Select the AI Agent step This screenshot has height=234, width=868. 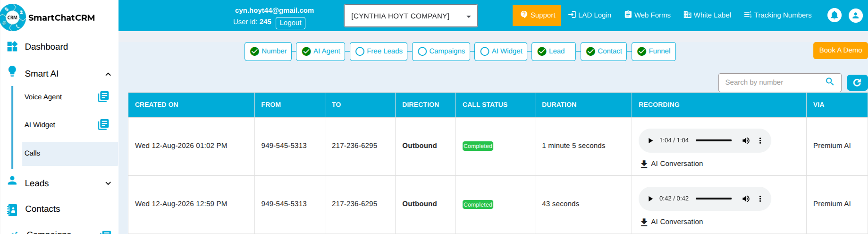pos(320,52)
